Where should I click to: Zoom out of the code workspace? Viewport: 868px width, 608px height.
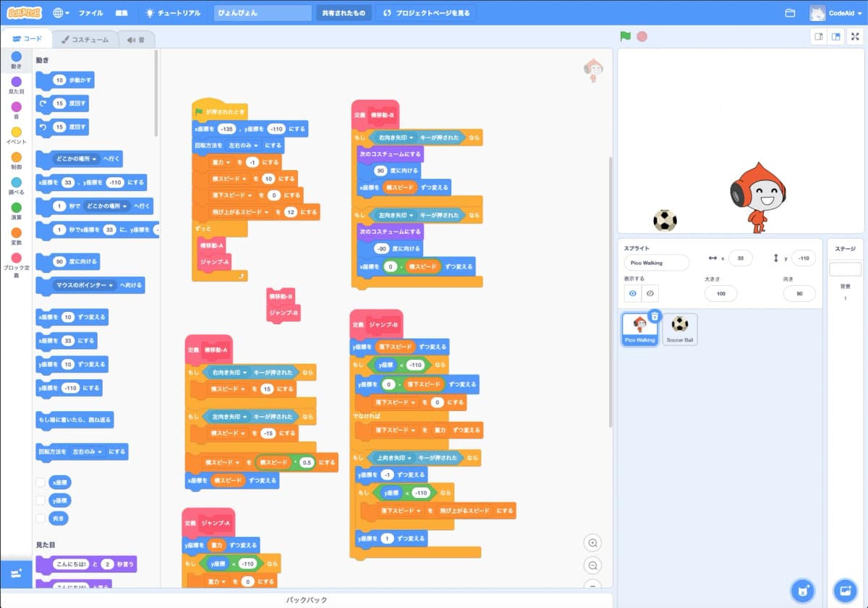pos(593,566)
